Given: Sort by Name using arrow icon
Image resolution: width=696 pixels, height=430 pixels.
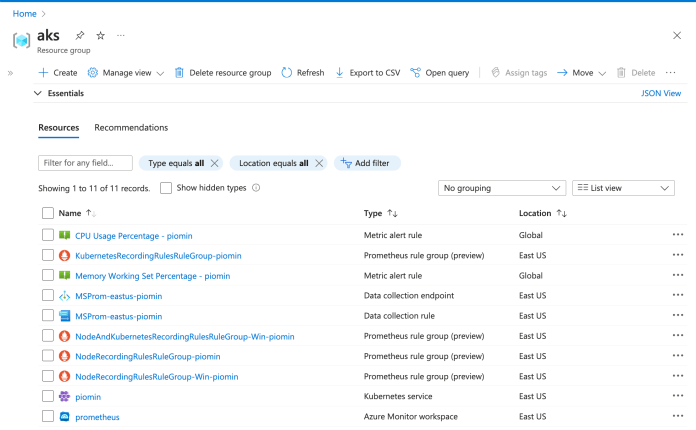Looking at the screenshot, I should pos(91,213).
